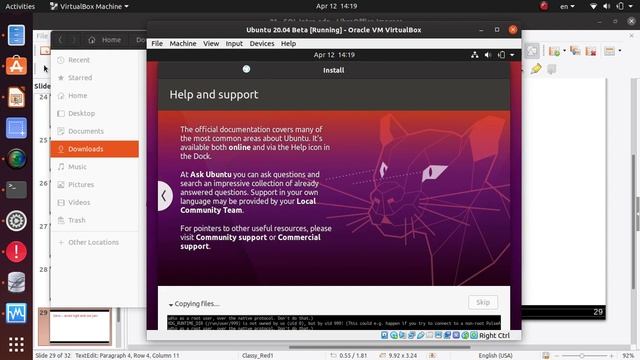The image size is (640, 360).
Task: Show Applications grid in the dock
Action: [x=16, y=344]
